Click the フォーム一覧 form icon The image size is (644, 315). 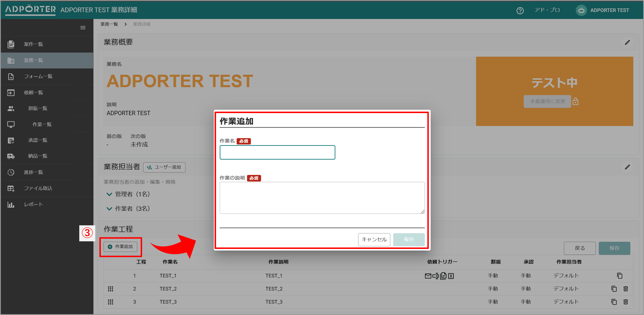pyautogui.click(x=11, y=76)
